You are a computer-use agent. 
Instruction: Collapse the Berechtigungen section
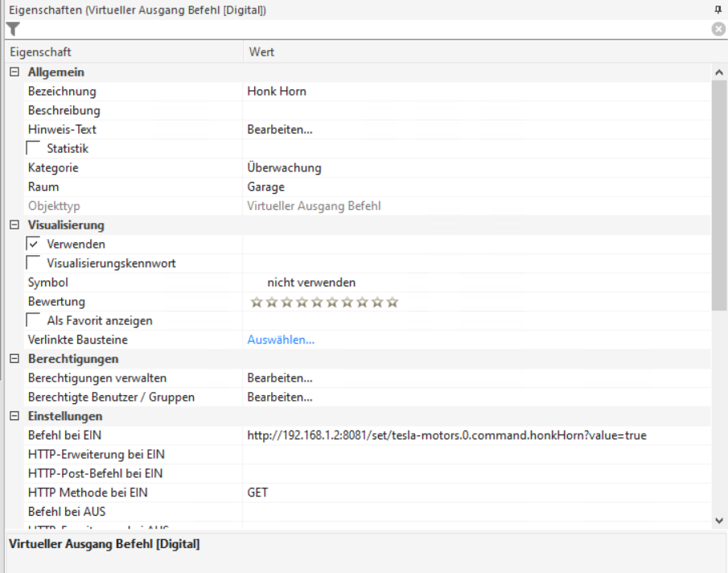click(14, 358)
